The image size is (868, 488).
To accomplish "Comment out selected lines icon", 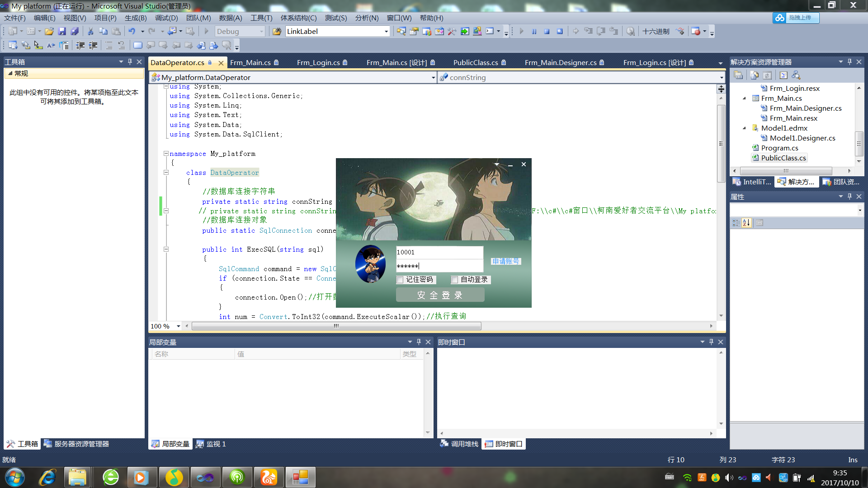I will [x=109, y=45].
